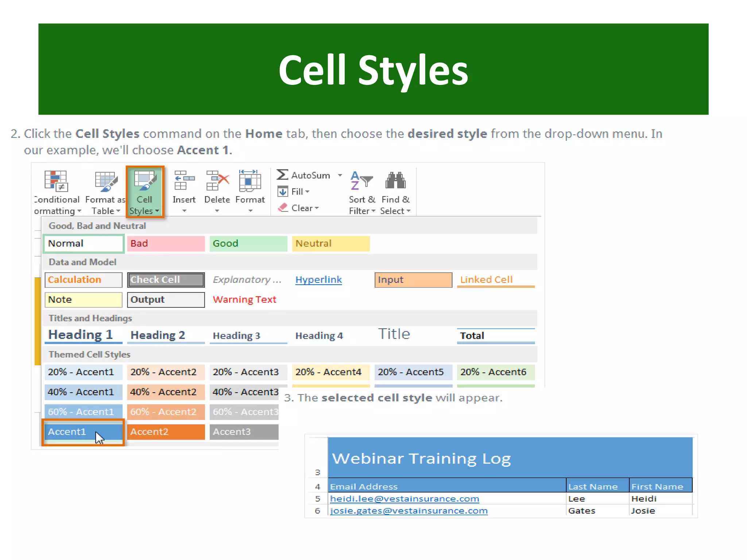This screenshot has height=560, width=747.
Task: Expand the AutoSum dropdown arrow
Action: [340, 175]
